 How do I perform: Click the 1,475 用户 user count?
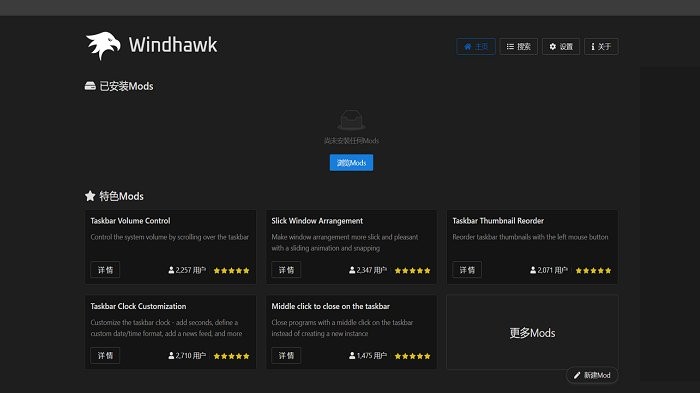pos(368,356)
